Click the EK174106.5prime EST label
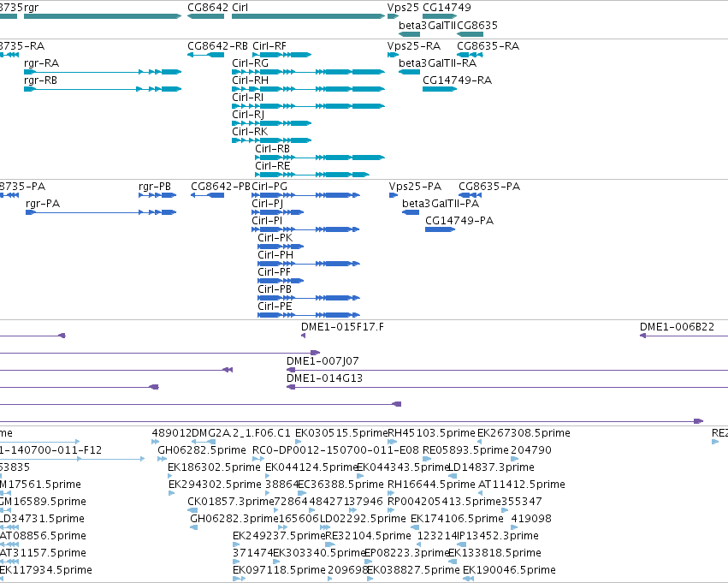The height and width of the screenshot is (583, 728). [457, 519]
